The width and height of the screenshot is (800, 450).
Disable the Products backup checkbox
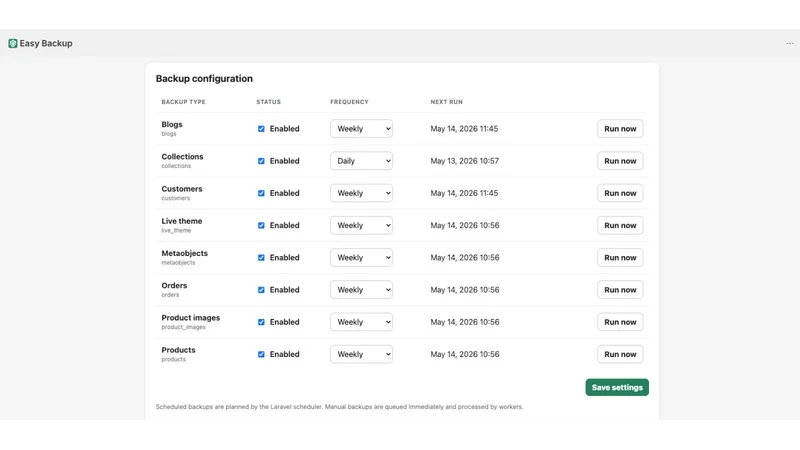[261, 354]
